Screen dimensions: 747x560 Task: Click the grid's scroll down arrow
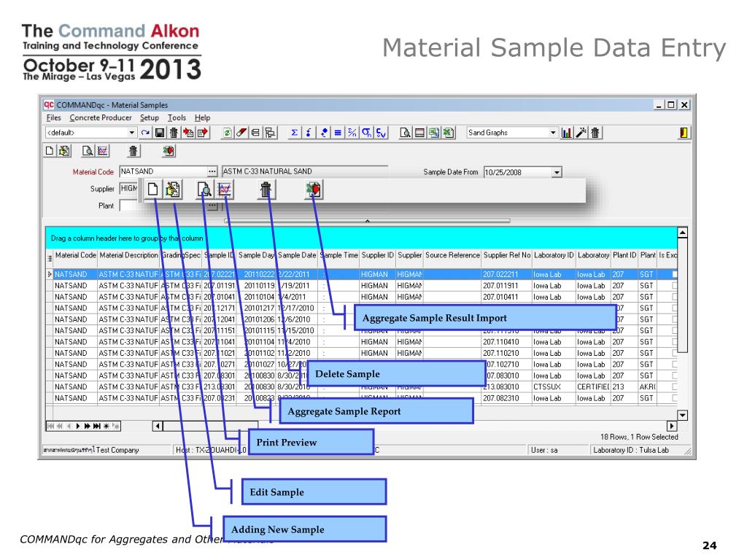683,415
